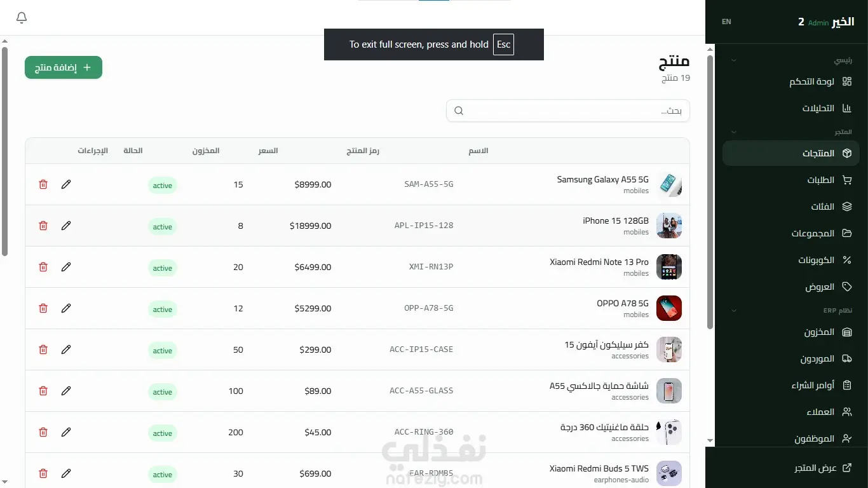Open the notifications bell

[22, 18]
